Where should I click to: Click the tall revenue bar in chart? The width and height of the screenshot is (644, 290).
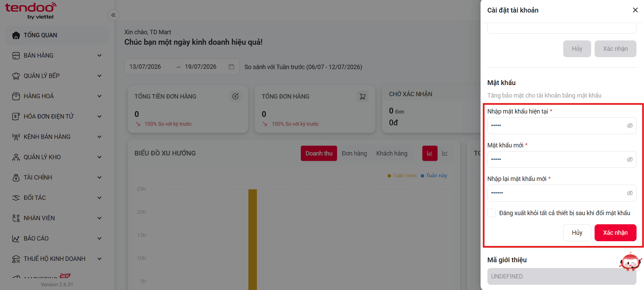[252, 240]
